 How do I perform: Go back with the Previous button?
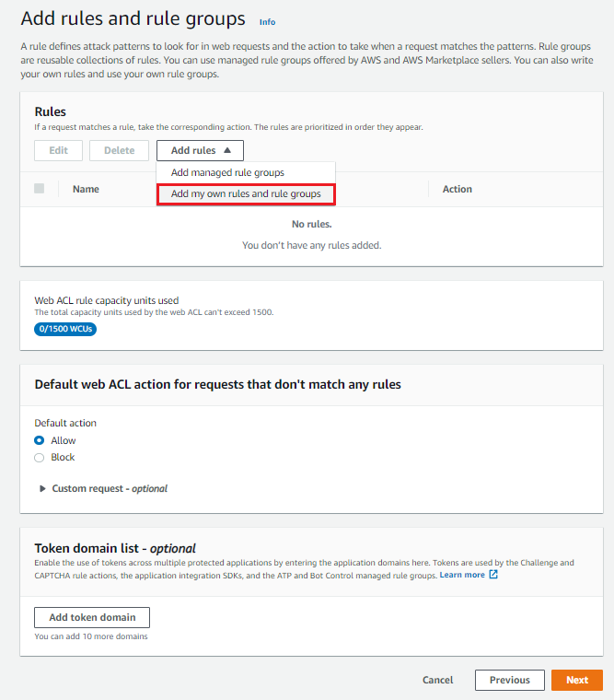point(509,680)
